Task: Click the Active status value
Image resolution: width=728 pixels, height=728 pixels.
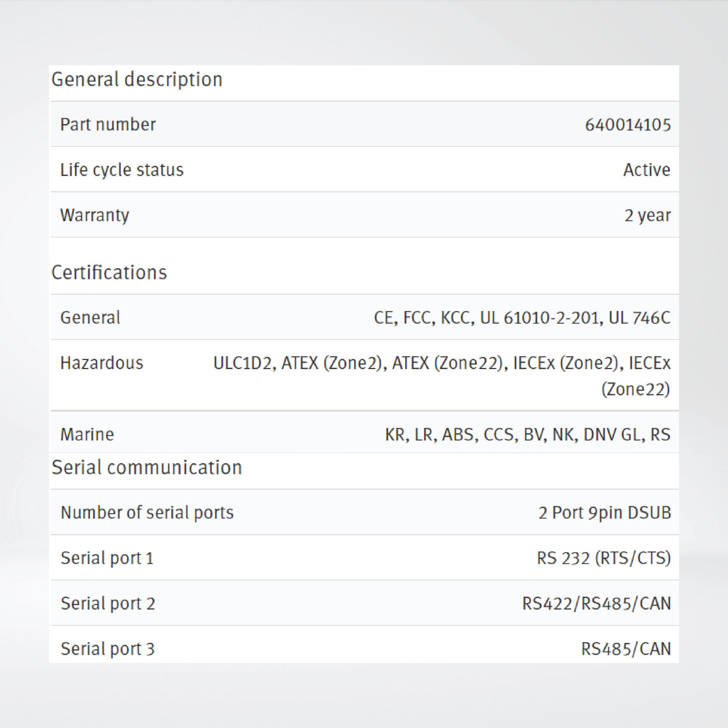Action: click(646, 170)
